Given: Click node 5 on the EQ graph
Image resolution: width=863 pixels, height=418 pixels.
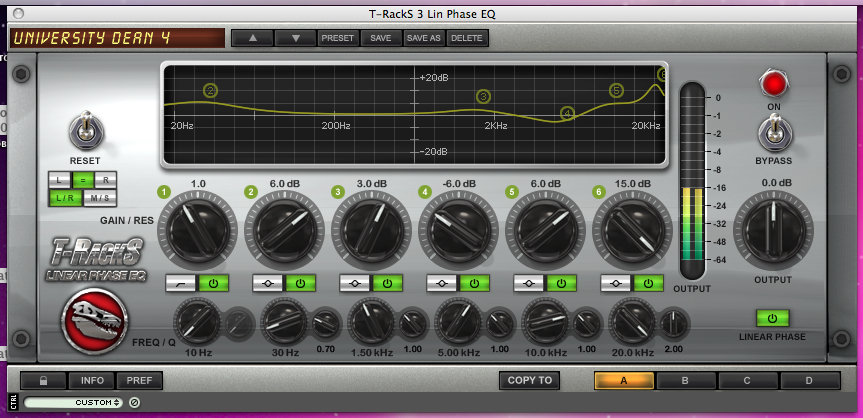Looking at the screenshot, I should pyautogui.click(x=616, y=90).
